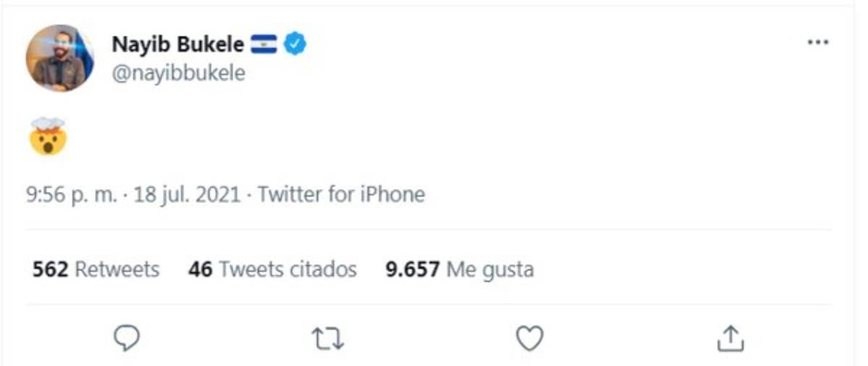Click the share upload icon

click(731, 338)
